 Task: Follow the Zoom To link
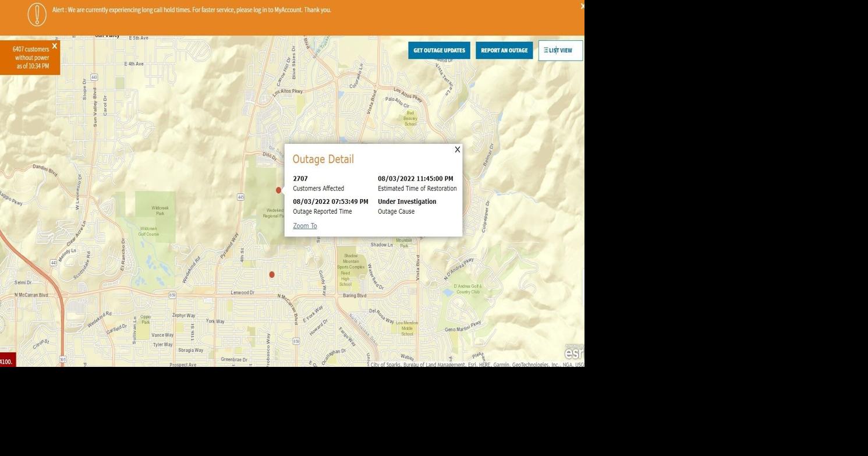(x=304, y=226)
